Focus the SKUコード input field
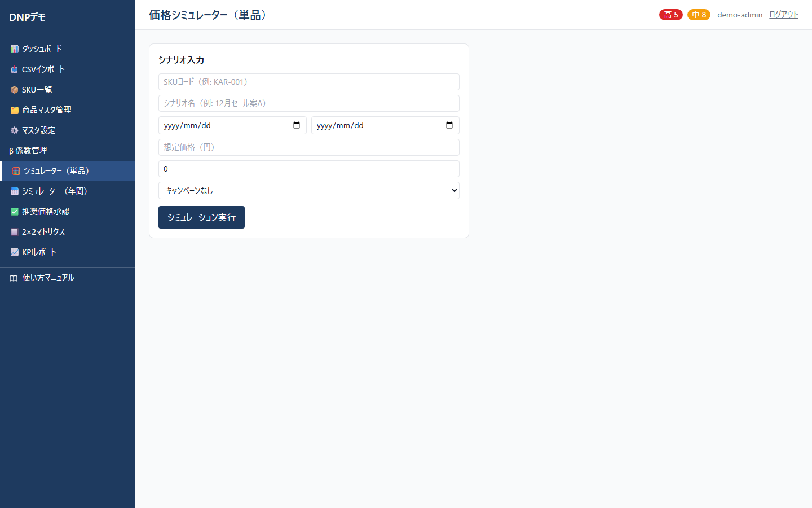The width and height of the screenshot is (812, 508). pyautogui.click(x=309, y=82)
